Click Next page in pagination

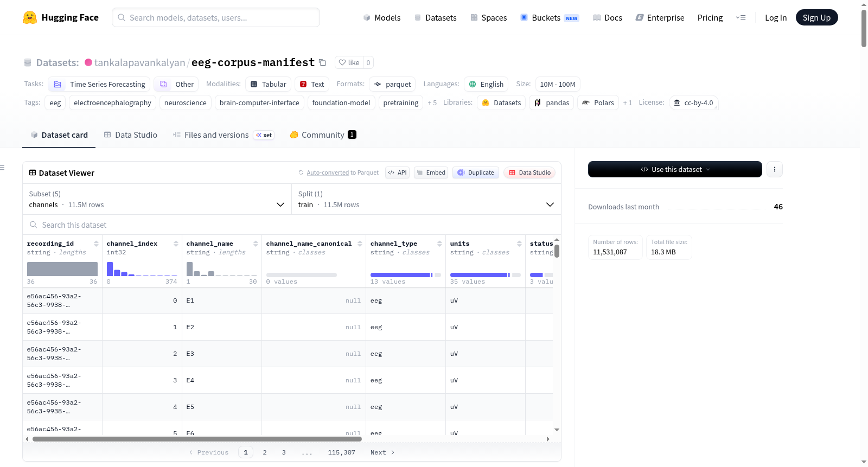click(x=382, y=452)
